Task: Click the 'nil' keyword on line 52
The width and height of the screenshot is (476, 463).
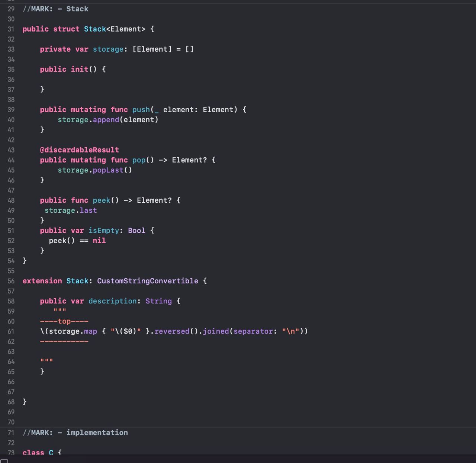Action: (99, 241)
